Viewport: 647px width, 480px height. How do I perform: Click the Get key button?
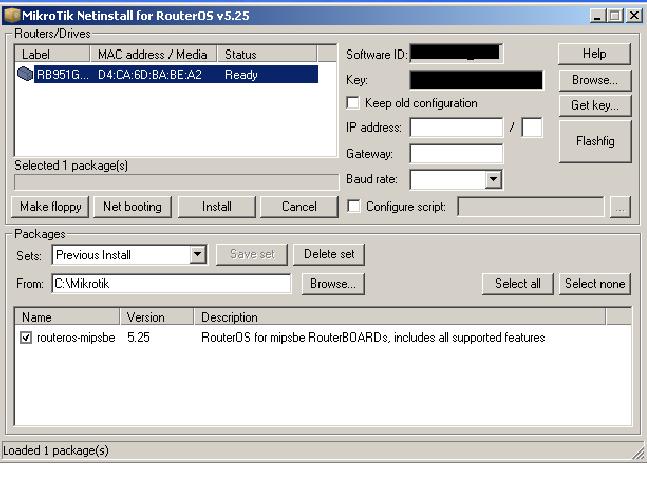595,106
